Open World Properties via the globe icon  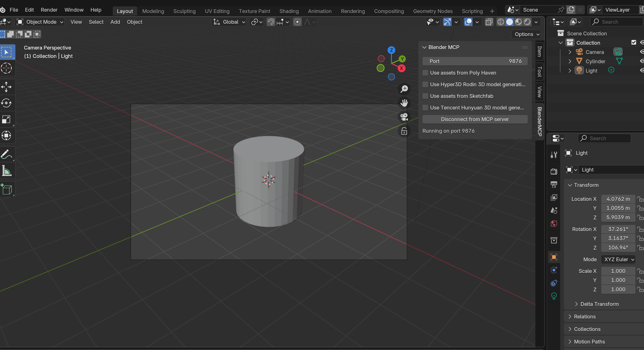(x=554, y=223)
